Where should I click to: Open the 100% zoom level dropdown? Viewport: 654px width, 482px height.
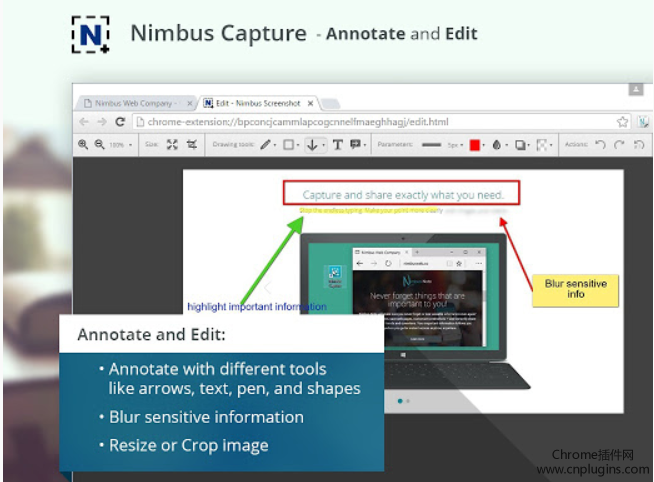point(121,145)
